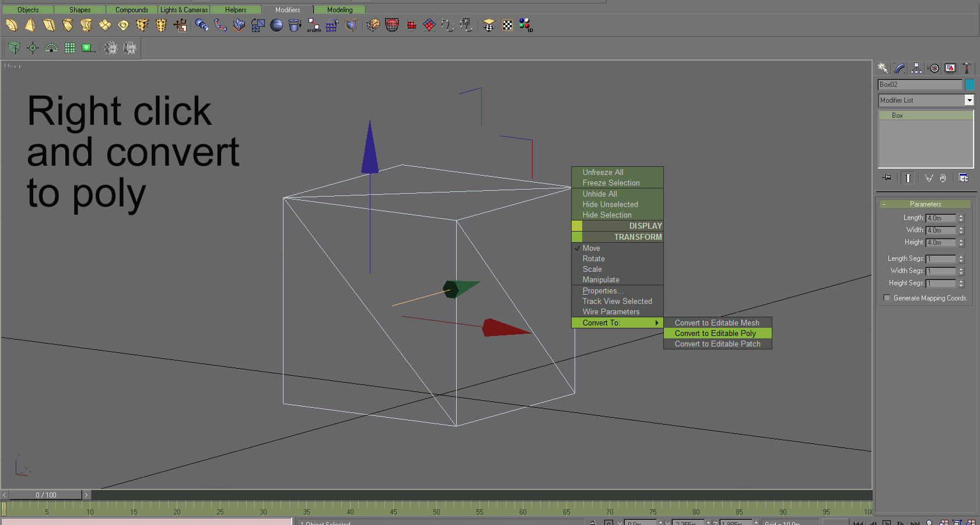The image size is (980, 525).
Task: Switch to the Lights & Cameras tab
Action: 184,10
